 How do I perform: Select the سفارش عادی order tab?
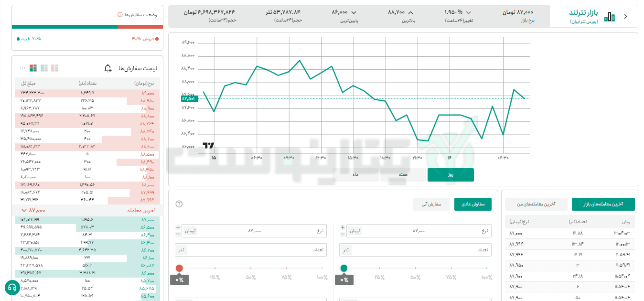coord(472,204)
